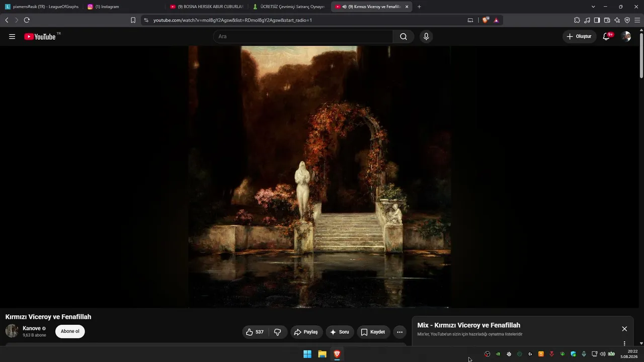Open the YouTube guide hamburger menu
The height and width of the screenshot is (362, 644).
[x=12, y=36]
